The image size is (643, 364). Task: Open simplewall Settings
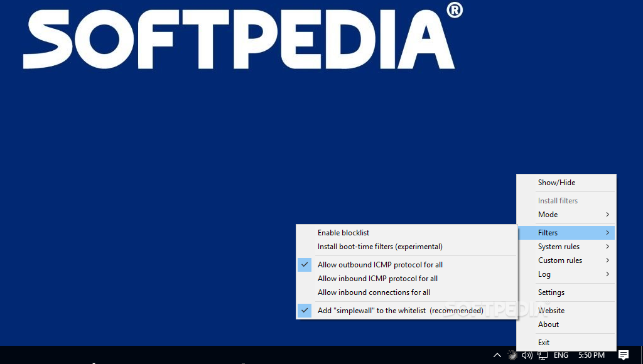point(566,292)
